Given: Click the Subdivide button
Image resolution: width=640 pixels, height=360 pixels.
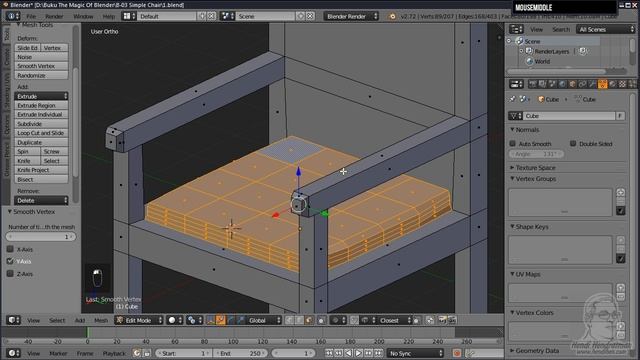Looking at the screenshot, I should coord(41,124).
